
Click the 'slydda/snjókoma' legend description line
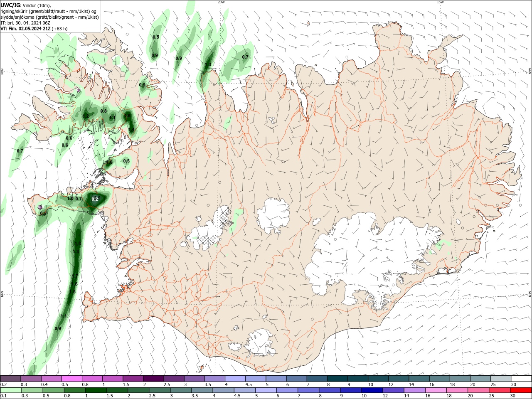[49, 17]
